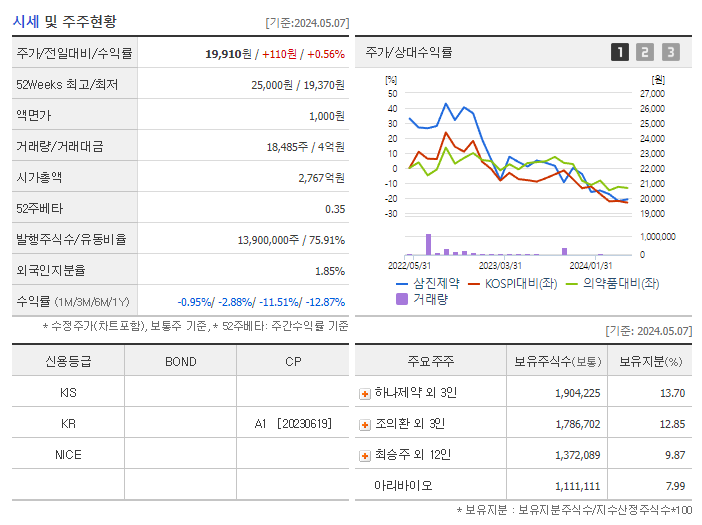Click the 액면가 row label
This screenshot has height=525, width=702.
click(x=34, y=115)
